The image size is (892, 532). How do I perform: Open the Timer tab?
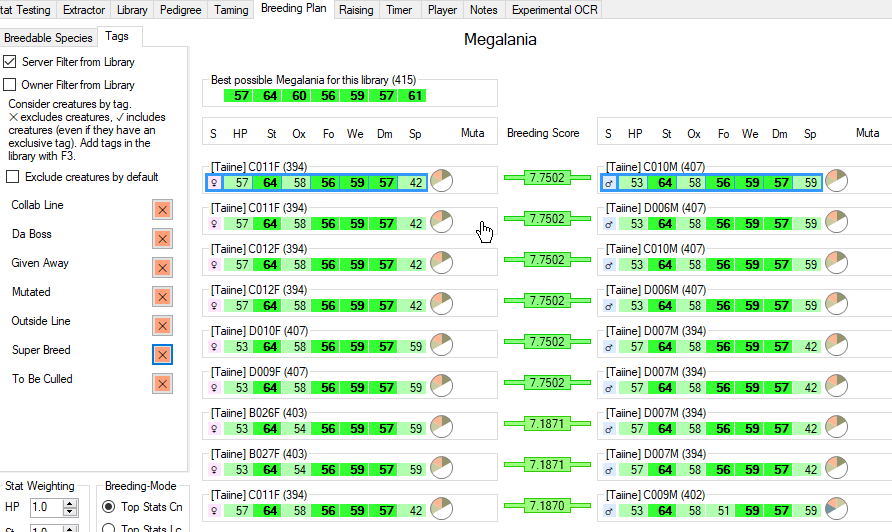point(399,10)
